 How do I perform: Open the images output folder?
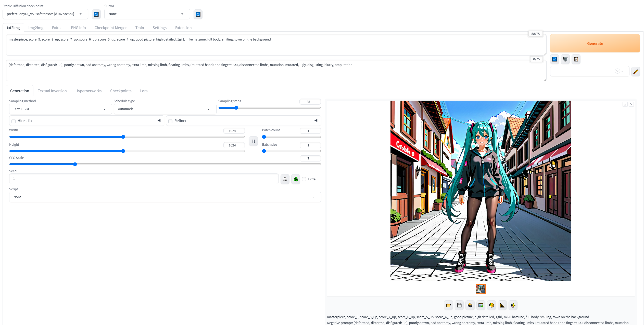[x=448, y=305]
